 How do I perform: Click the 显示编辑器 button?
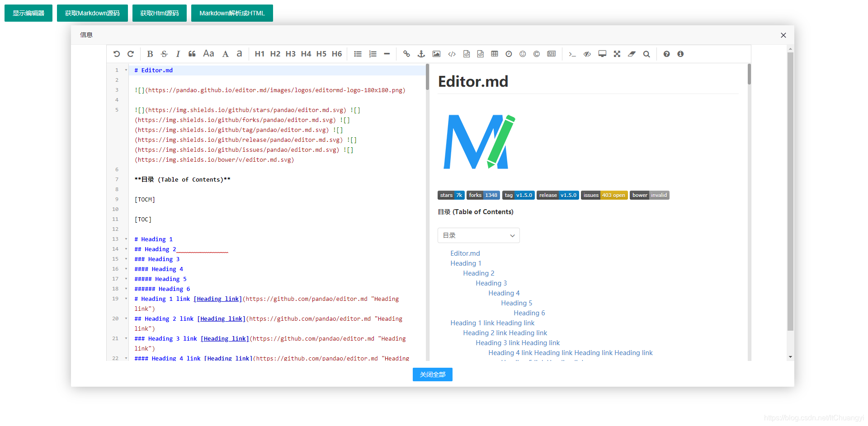click(28, 13)
